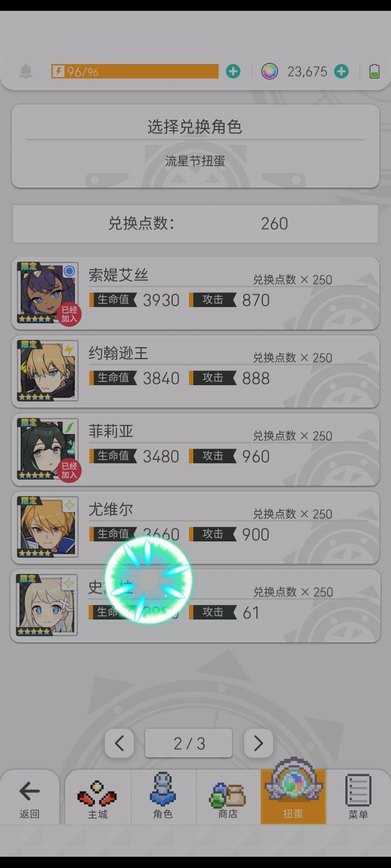391x868 pixels.
Task: Tap the orange stamina bar 96/96
Action: point(135,71)
